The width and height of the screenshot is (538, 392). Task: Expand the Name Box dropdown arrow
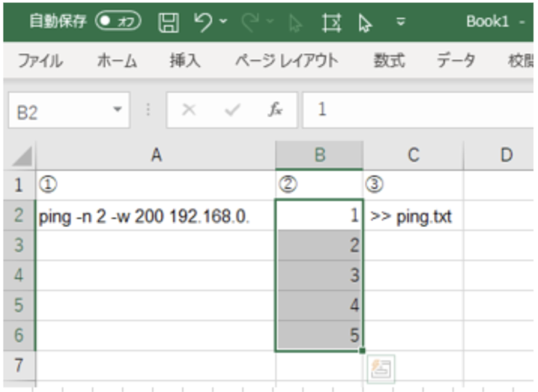point(117,110)
